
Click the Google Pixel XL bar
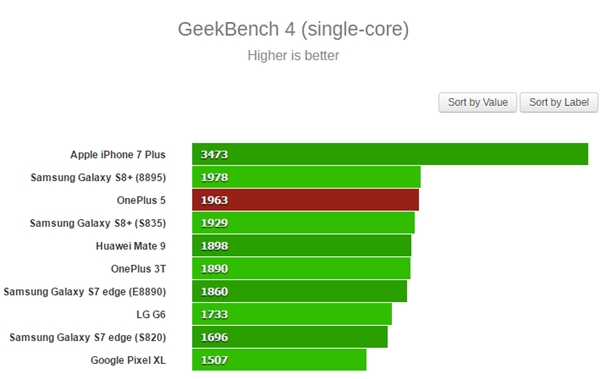point(279,360)
